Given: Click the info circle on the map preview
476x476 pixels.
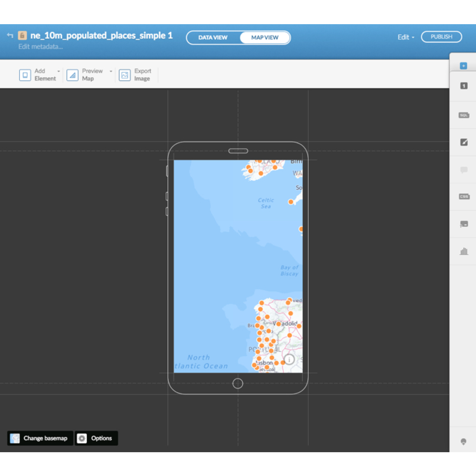Looking at the screenshot, I should click(289, 360).
